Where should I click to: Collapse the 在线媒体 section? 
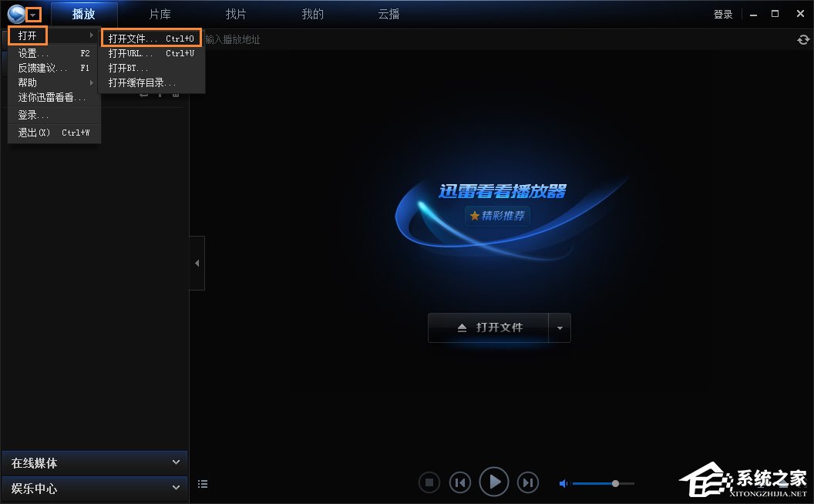click(x=177, y=462)
